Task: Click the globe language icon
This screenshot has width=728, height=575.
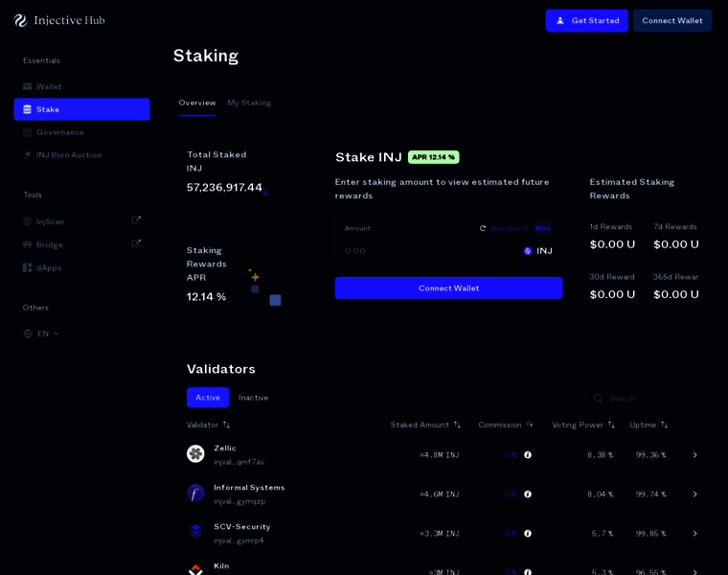Action: tap(28, 333)
